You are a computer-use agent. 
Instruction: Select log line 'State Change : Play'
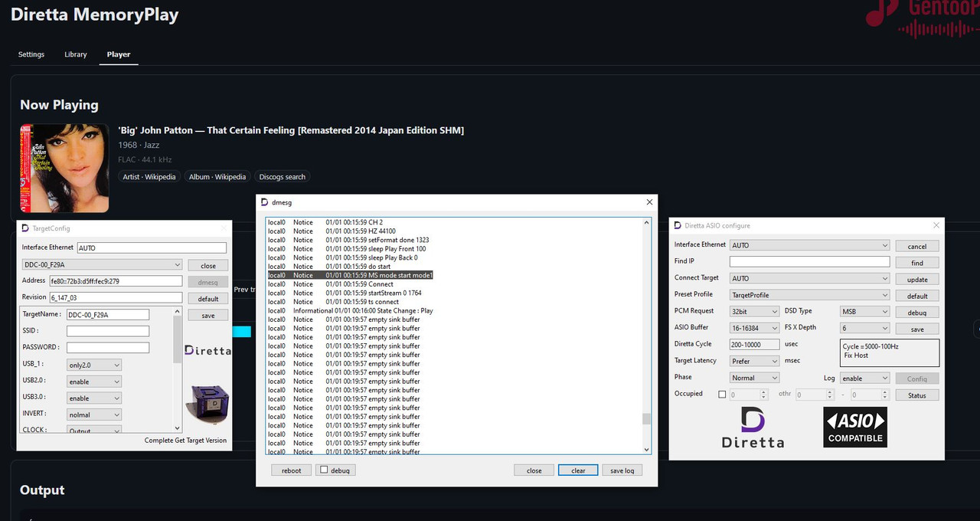350,311
